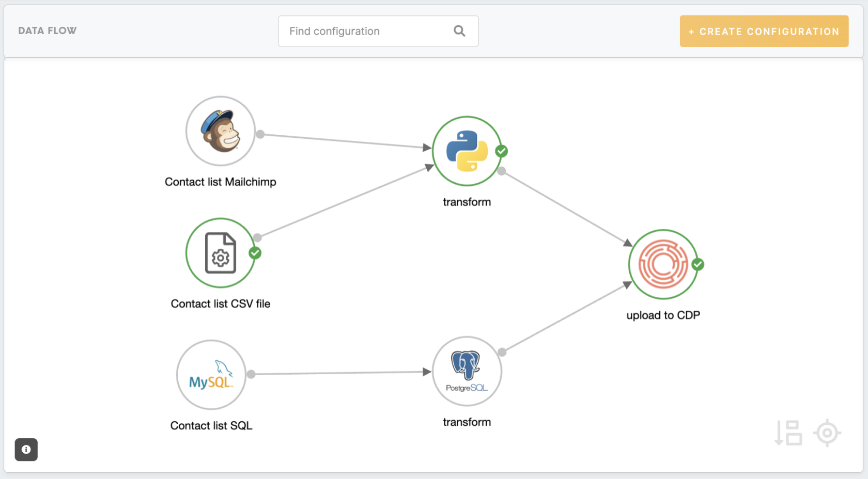This screenshot has height=479, width=868.
Task: Select the Python transform node
Action: (x=467, y=151)
